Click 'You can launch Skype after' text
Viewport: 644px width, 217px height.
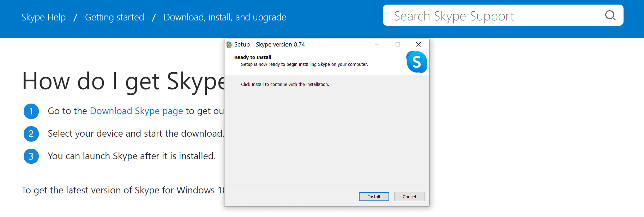pyautogui.click(x=132, y=156)
